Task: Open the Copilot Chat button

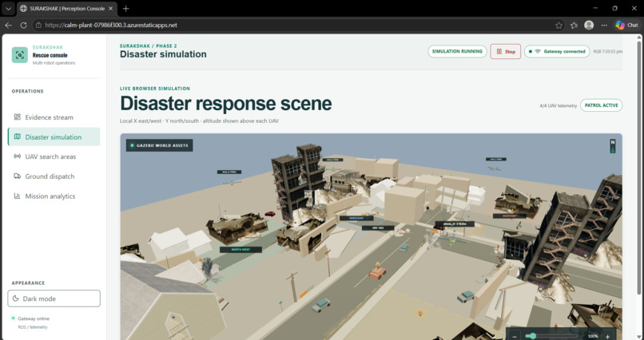Action: pos(627,25)
